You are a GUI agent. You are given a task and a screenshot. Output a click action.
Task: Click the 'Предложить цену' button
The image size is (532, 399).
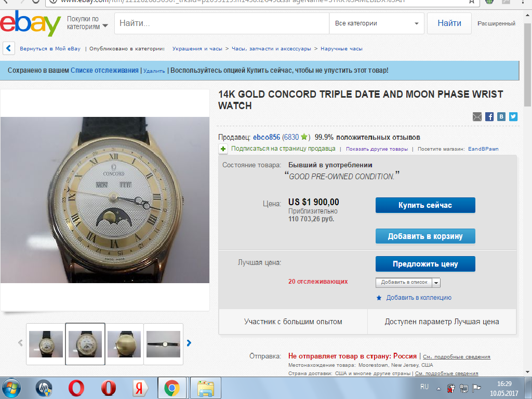click(425, 264)
